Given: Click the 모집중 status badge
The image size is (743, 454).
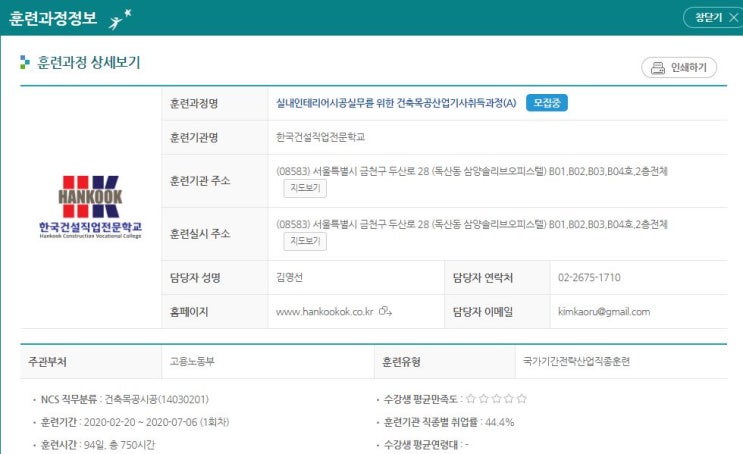Looking at the screenshot, I should point(547,103).
